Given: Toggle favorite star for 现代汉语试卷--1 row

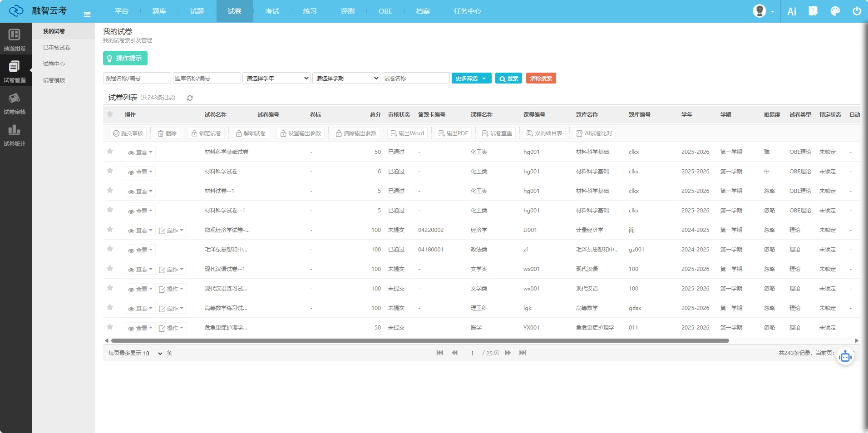Looking at the screenshot, I should [x=110, y=269].
